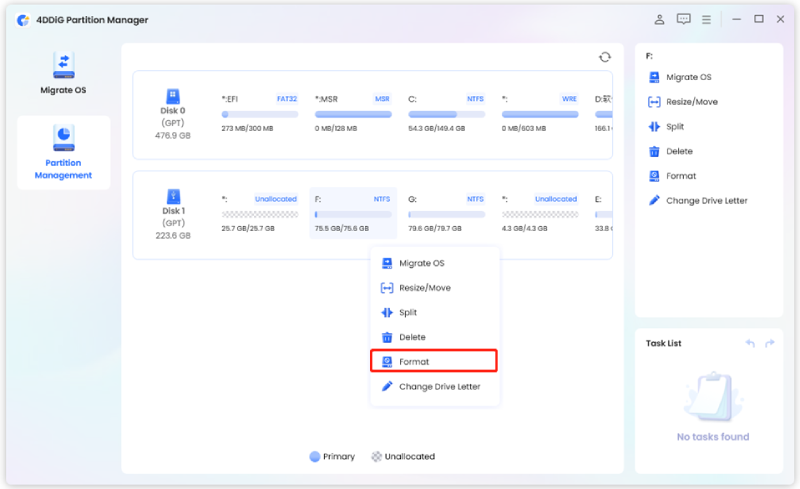Choose Split in context menu

click(x=434, y=312)
